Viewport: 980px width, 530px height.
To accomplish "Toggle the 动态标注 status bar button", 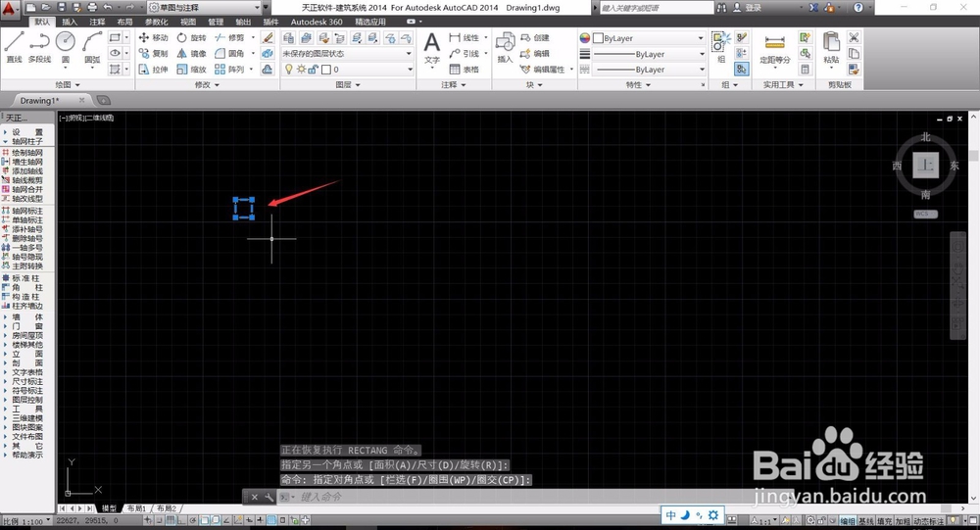I will [928, 520].
